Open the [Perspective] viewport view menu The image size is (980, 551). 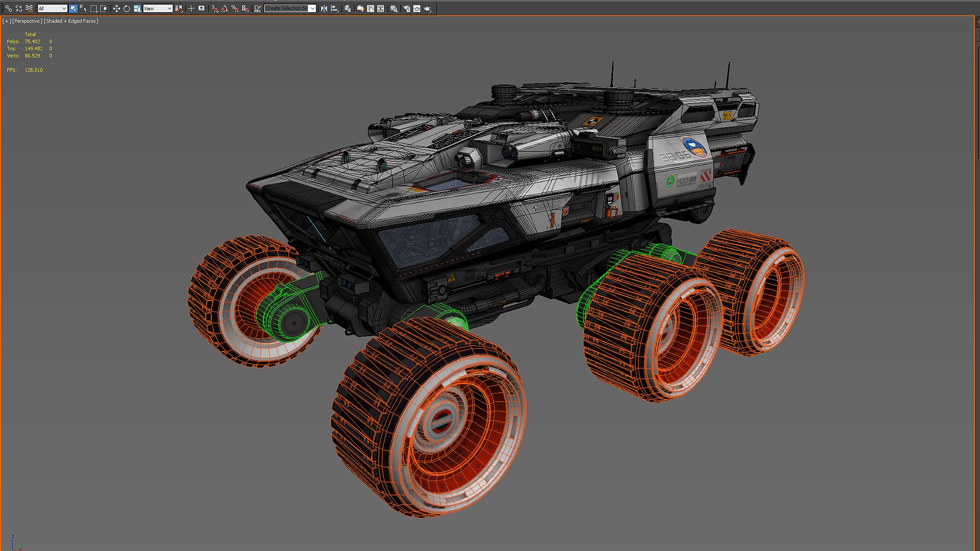point(27,21)
